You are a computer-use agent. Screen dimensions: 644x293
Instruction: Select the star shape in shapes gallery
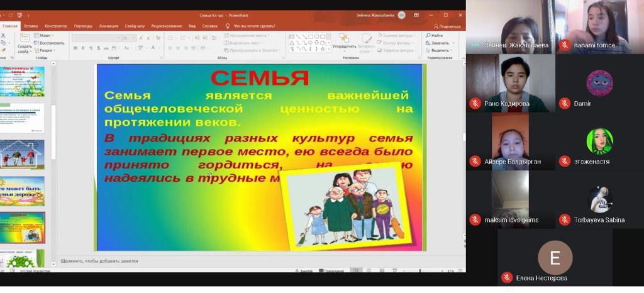coord(321,49)
